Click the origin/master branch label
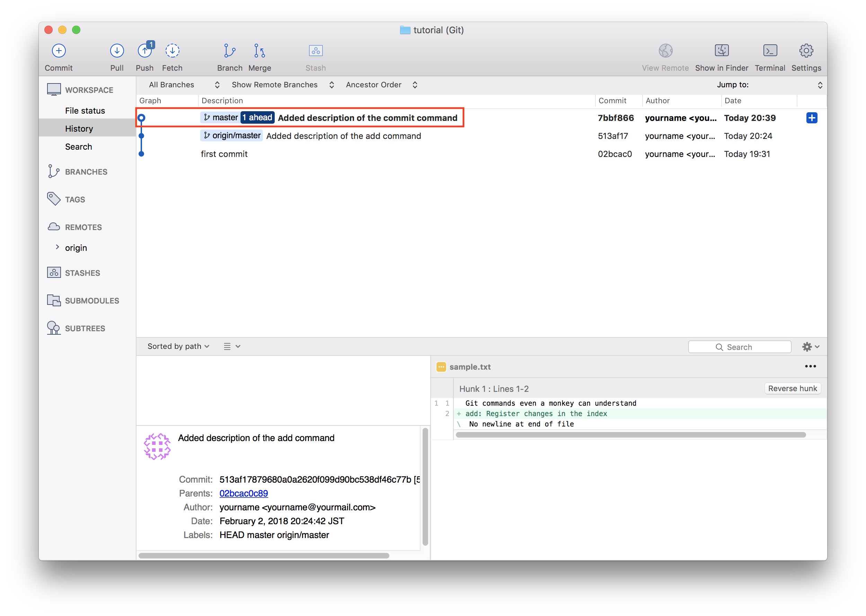The width and height of the screenshot is (866, 616). (x=232, y=135)
